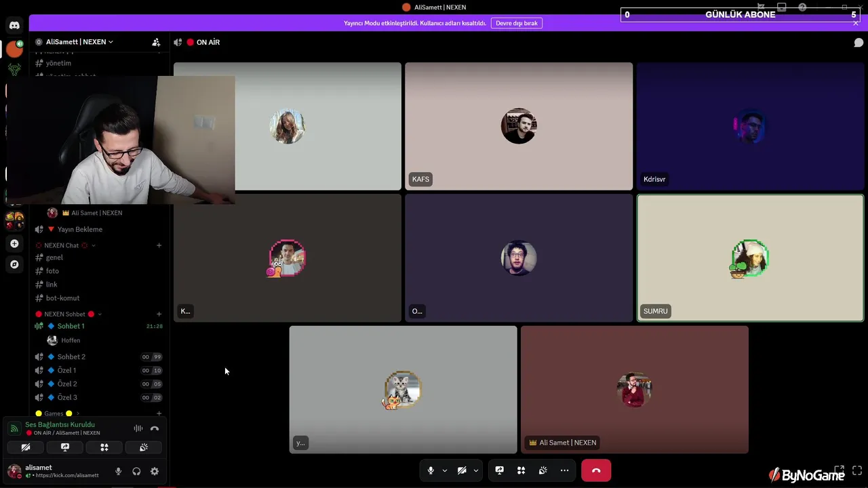
Task: Open the orange server icon
Action: click(x=14, y=49)
